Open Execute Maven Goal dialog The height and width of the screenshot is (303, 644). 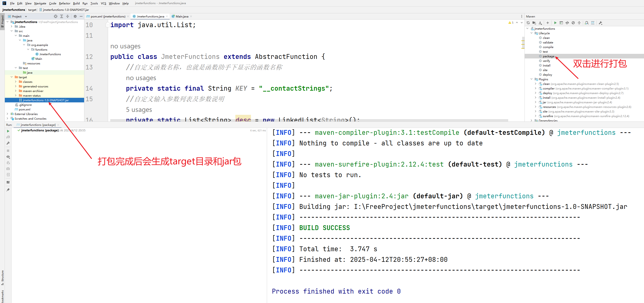[x=561, y=23]
